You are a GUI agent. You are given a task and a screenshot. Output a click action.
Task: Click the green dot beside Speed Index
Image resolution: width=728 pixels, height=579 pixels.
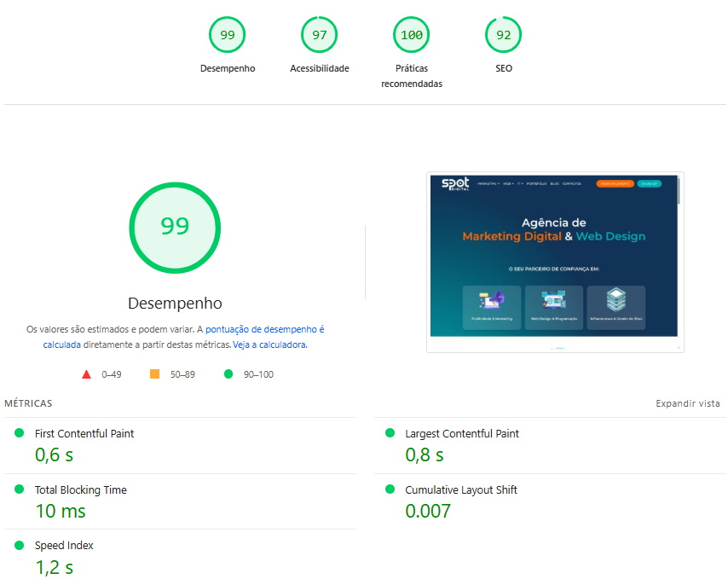pyautogui.click(x=19, y=545)
